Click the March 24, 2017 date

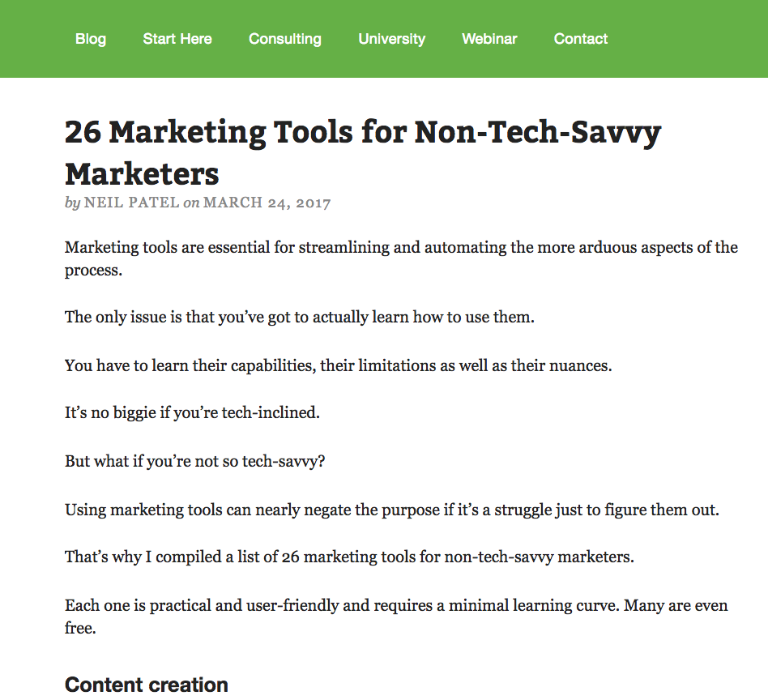click(x=267, y=203)
